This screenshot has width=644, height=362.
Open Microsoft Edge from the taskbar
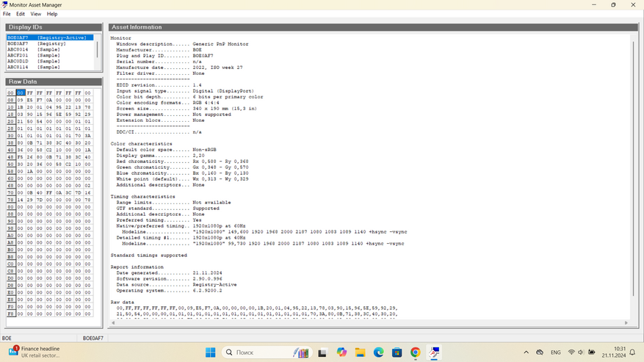pos(379,352)
